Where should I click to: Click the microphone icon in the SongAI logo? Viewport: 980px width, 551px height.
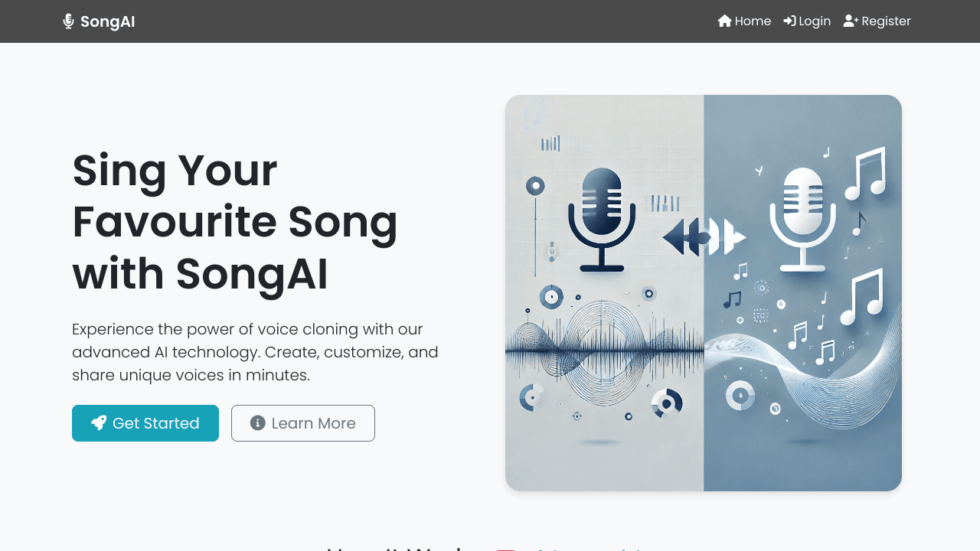(68, 21)
